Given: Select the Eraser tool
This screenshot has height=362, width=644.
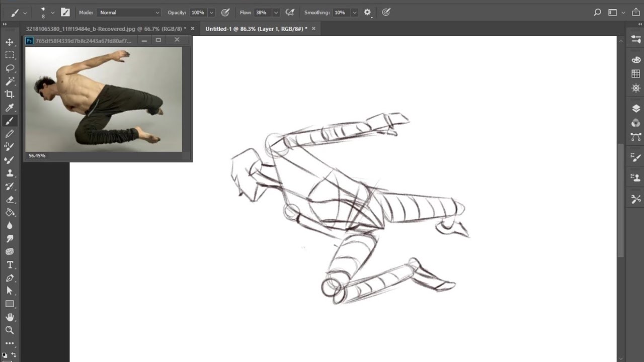Looking at the screenshot, I should click(x=10, y=199).
